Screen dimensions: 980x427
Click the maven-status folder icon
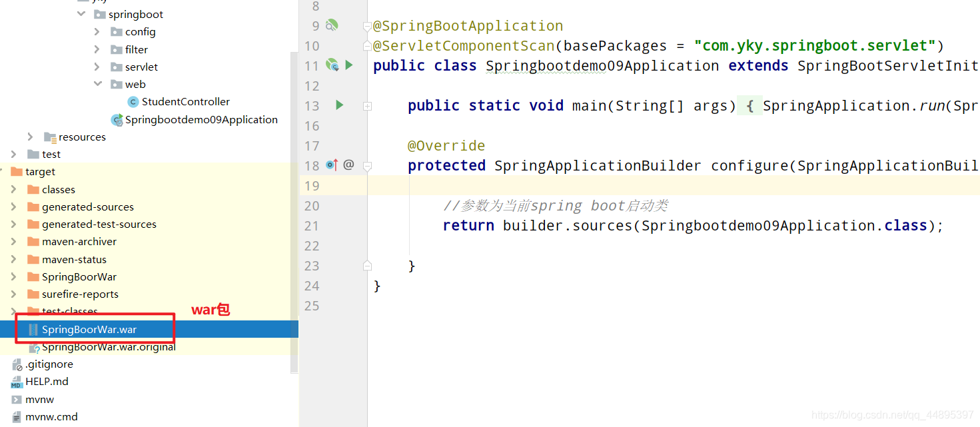pyautogui.click(x=33, y=259)
